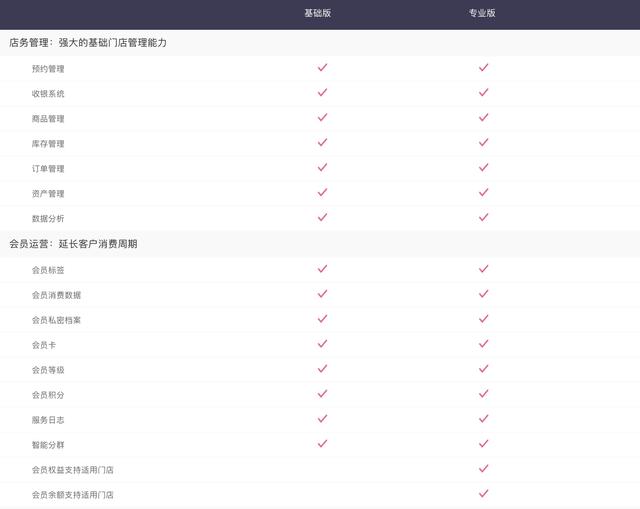Click 基础版 checkmark in 会员标签 row
640x509 pixels.
tap(322, 268)
